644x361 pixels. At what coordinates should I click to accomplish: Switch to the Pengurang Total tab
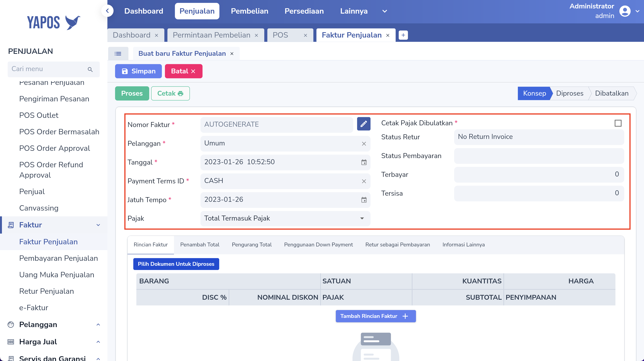[x=251, y=244]
